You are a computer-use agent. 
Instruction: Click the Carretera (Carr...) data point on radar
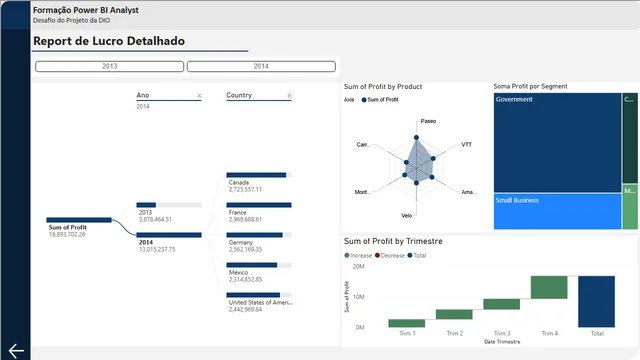[406, 162]
